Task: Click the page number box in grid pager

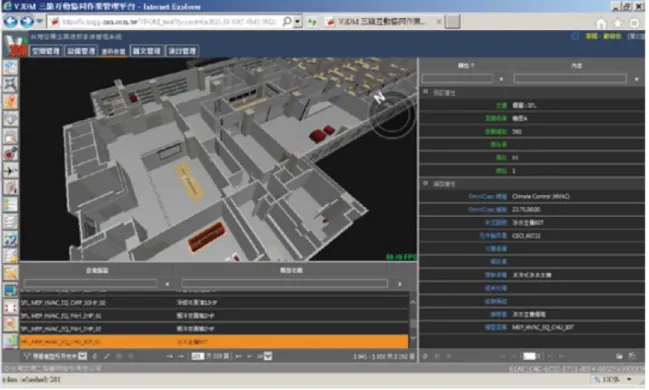Action: pos(197,356)
